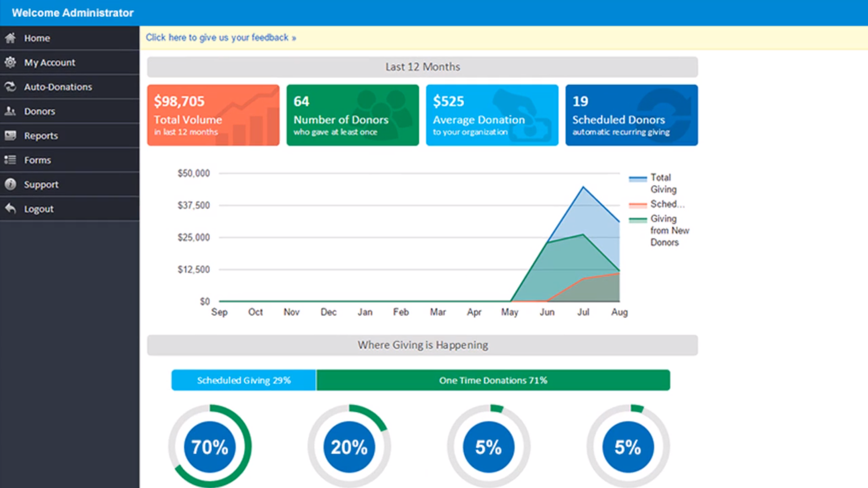The height and width of the screenshot is (488, 868).
Task: Click the My Account gear icon
Action: 10,62
